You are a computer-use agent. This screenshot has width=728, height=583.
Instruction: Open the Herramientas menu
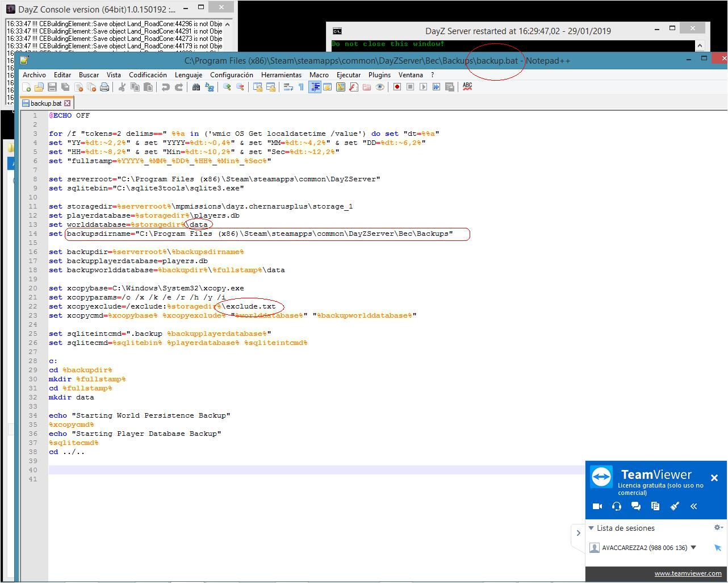pyautogui.click(x=282, y=75)
